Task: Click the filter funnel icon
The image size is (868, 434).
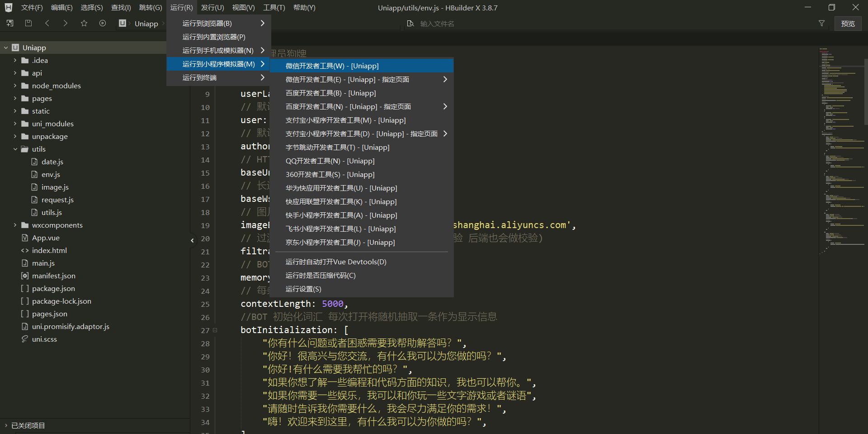Action: point(821,24)
